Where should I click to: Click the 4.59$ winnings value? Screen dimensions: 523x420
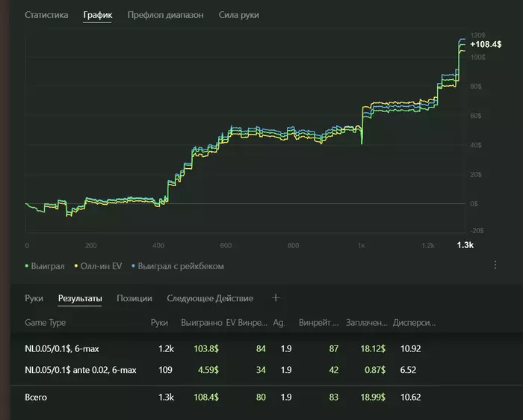tap(208, 370)
